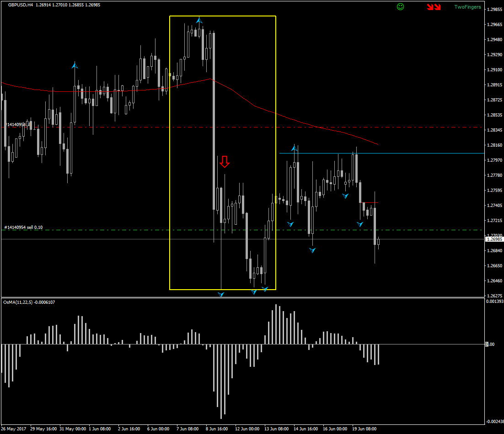Select the up fractal arrow touching the cyan horizontal line
This screenshot has height=434, width=504.
(x=294, y=148)
